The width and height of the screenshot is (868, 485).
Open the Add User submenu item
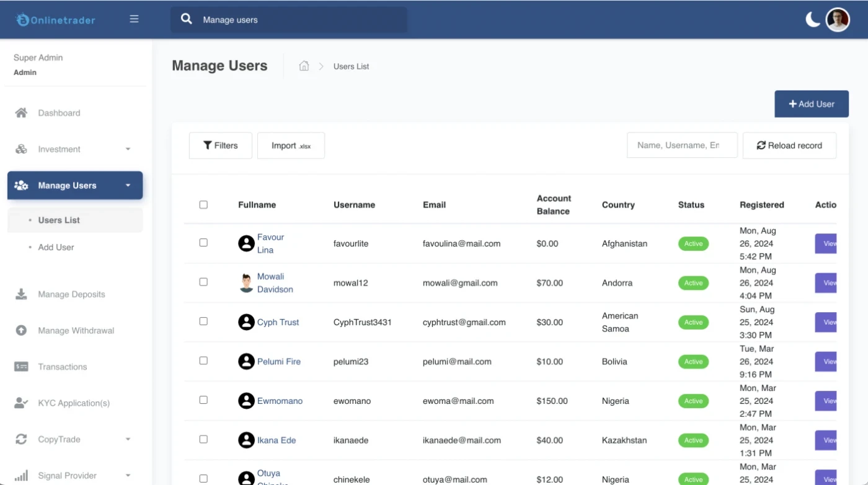click(x=56, y=247)
